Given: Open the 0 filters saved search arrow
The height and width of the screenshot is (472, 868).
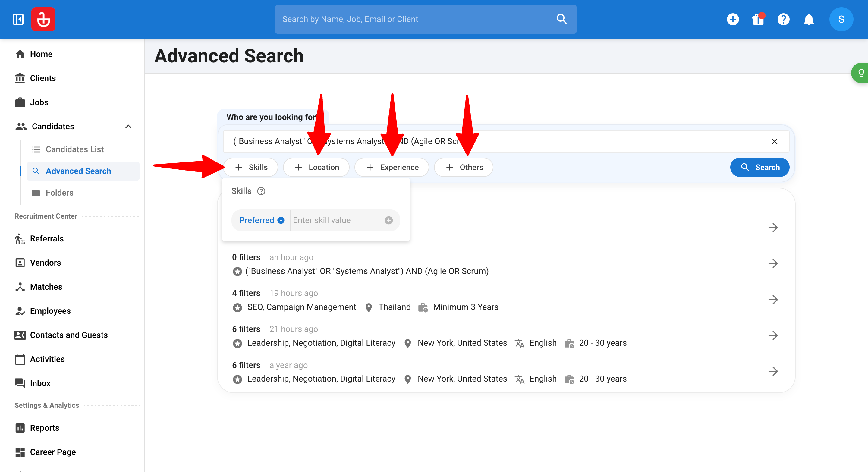Looking at the screenshot, I should 773,263.
